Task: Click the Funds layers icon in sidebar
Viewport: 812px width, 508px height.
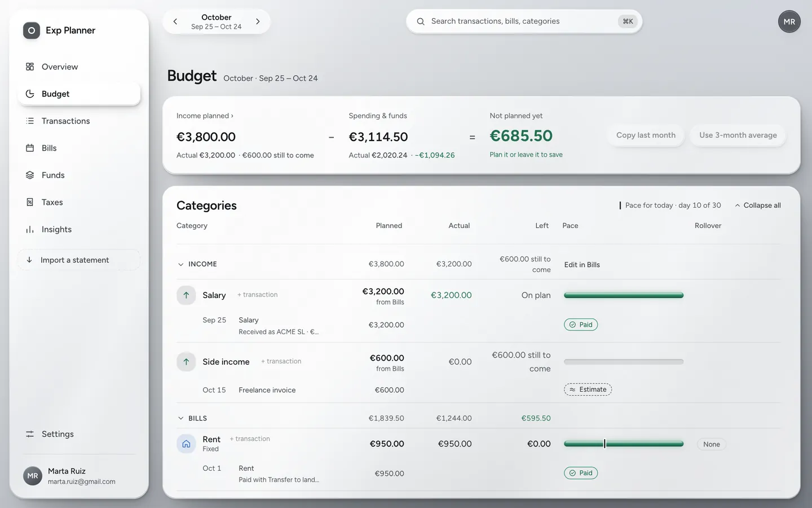Action: (x=30, y=175)
